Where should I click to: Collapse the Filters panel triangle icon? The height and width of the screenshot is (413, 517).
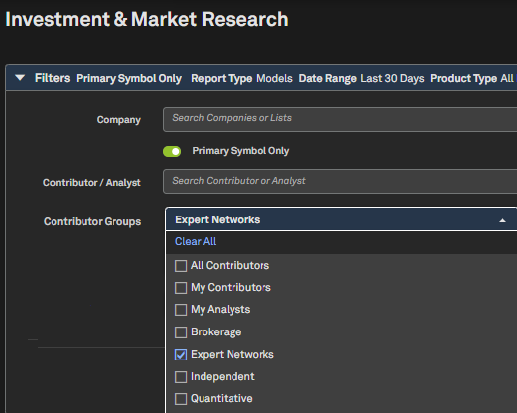(x=20, y=78)
